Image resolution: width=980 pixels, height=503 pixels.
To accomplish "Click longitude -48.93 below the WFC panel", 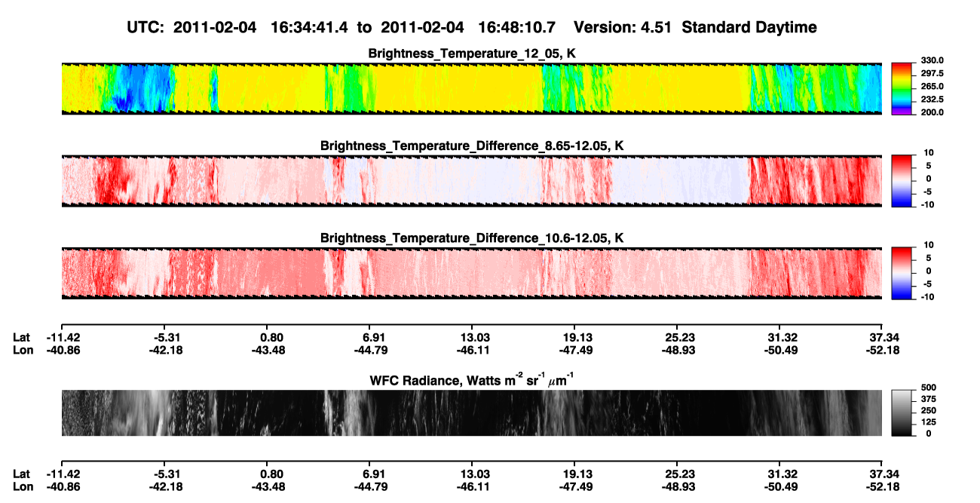I will pos(679,486).
